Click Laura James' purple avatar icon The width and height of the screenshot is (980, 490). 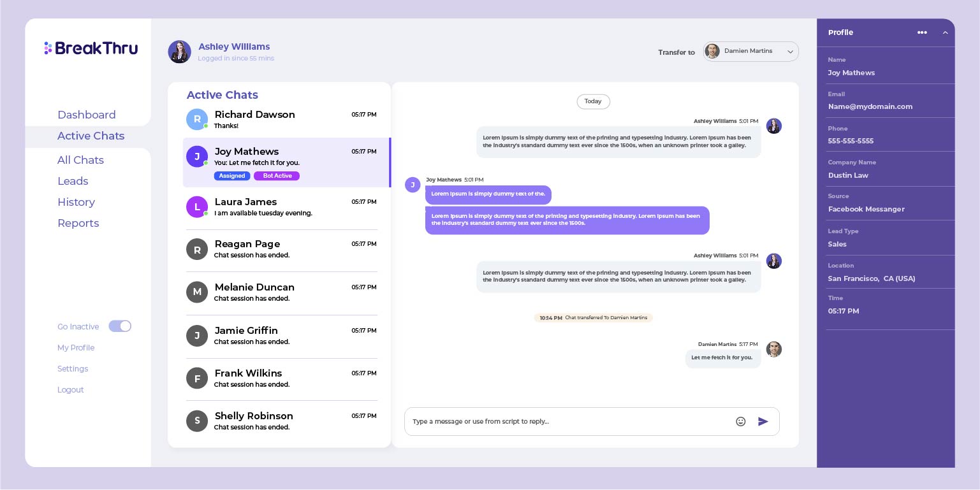[196, 206]
